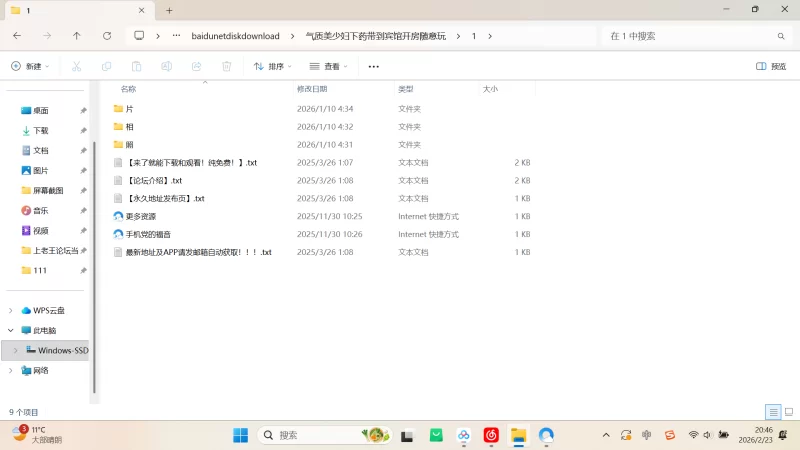Click the Refresh button in navigation bar
Screen dimensions: 800x450
107,35
